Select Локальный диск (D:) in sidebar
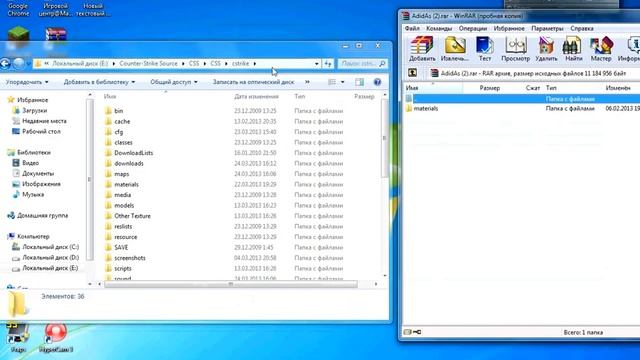The width and height of the screenshot is (640, 360). 50,258
